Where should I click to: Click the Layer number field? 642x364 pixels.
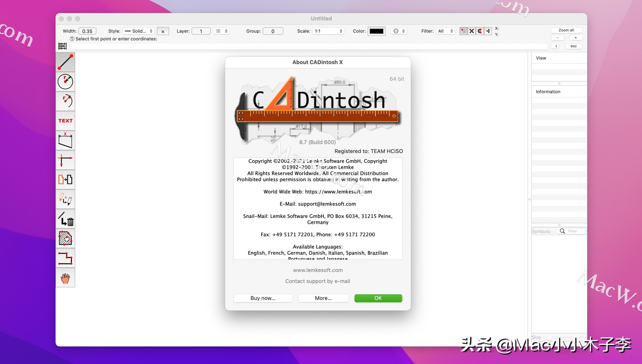[201, 31]
